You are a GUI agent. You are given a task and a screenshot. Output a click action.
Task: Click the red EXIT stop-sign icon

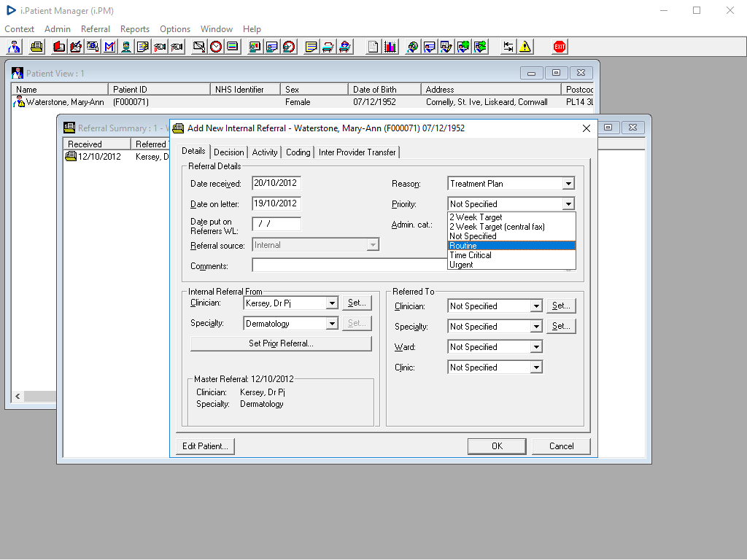(x=560, y=47)
